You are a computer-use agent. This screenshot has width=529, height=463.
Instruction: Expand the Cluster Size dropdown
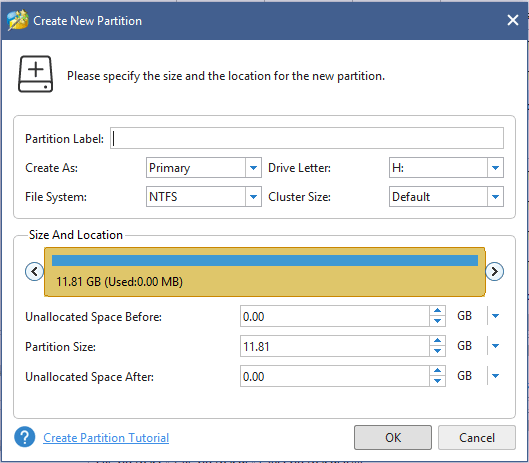495,196
